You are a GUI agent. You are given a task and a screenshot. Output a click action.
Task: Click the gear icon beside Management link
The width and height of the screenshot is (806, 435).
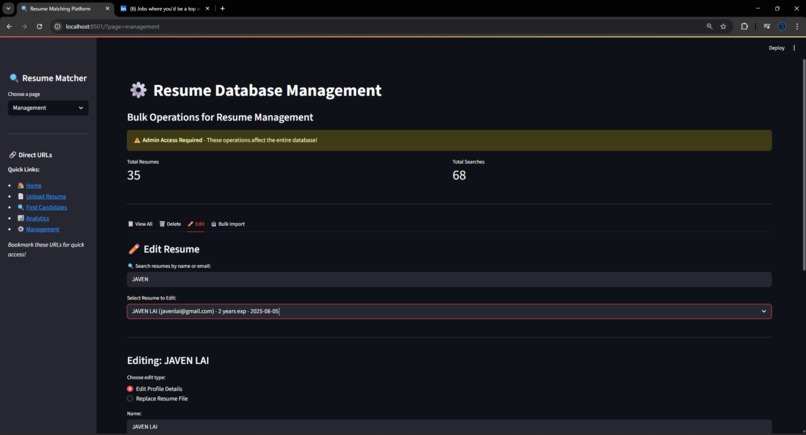[21, 229]
